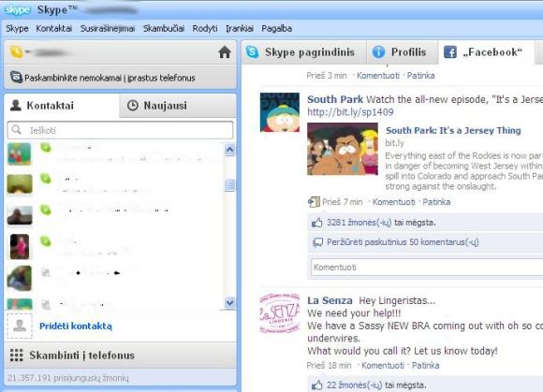Open the Pagalba menu

pos(276,28)
